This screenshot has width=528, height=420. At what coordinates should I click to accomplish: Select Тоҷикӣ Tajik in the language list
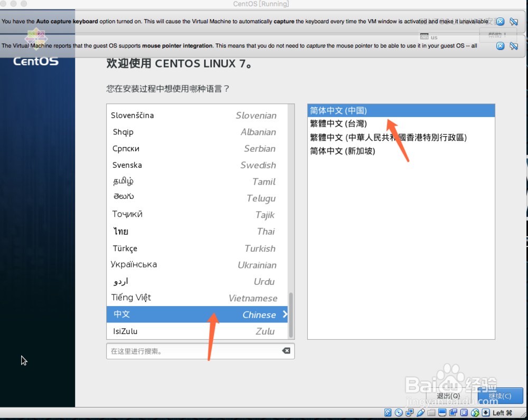[197, 215]
